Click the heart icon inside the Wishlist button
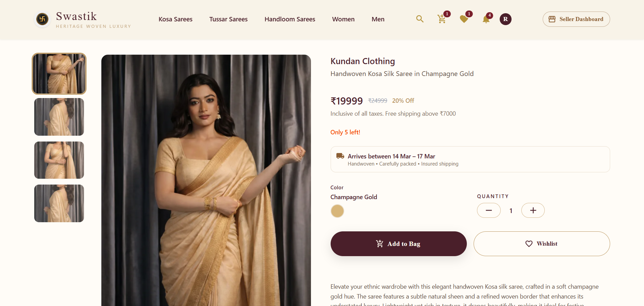644x306 pixels. coord(529,244)
